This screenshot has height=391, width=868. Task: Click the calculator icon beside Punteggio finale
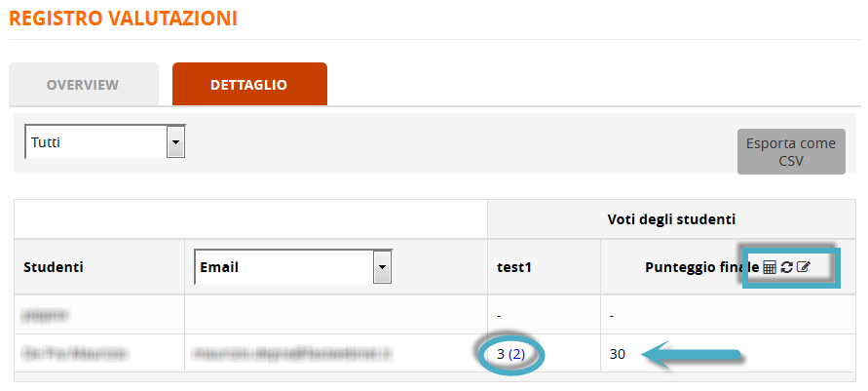click(x=770, y=267)
